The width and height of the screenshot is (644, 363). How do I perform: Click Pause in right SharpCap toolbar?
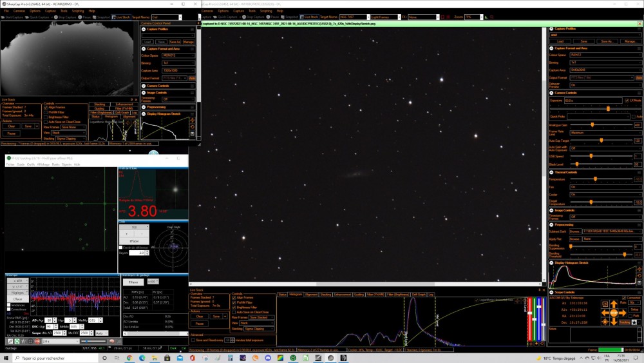272,17
